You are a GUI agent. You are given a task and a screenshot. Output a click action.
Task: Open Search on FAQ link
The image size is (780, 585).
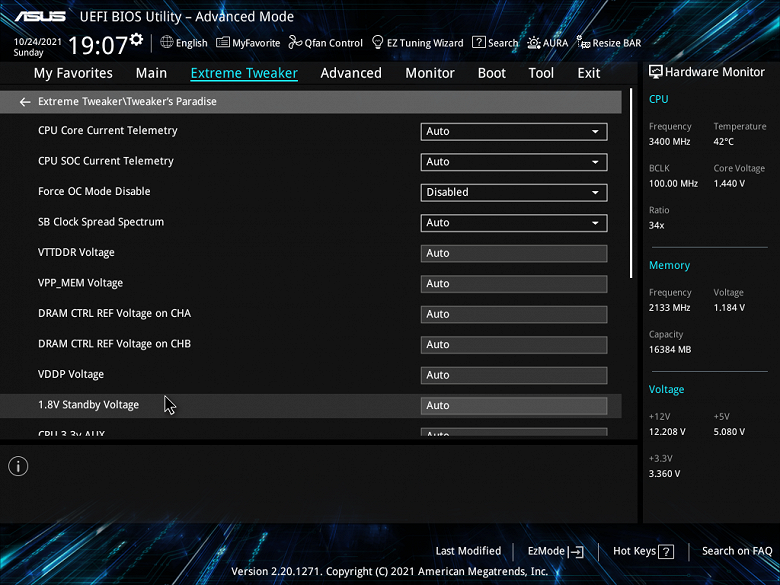pos(737,551)
